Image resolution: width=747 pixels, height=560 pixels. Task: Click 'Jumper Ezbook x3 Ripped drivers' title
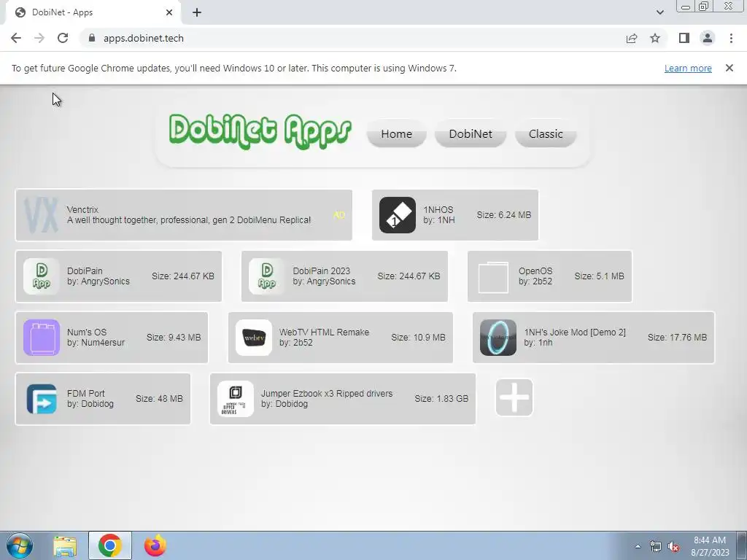coord(327,393)
